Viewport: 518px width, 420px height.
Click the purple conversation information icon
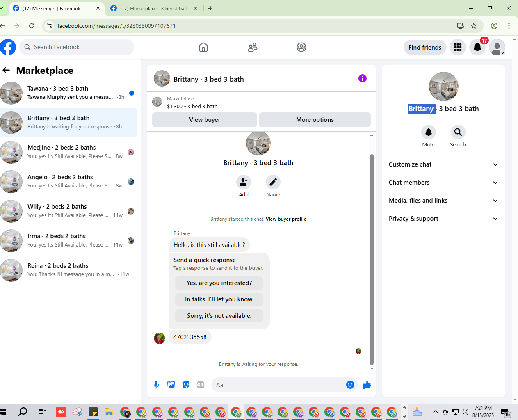coord(363,78)
